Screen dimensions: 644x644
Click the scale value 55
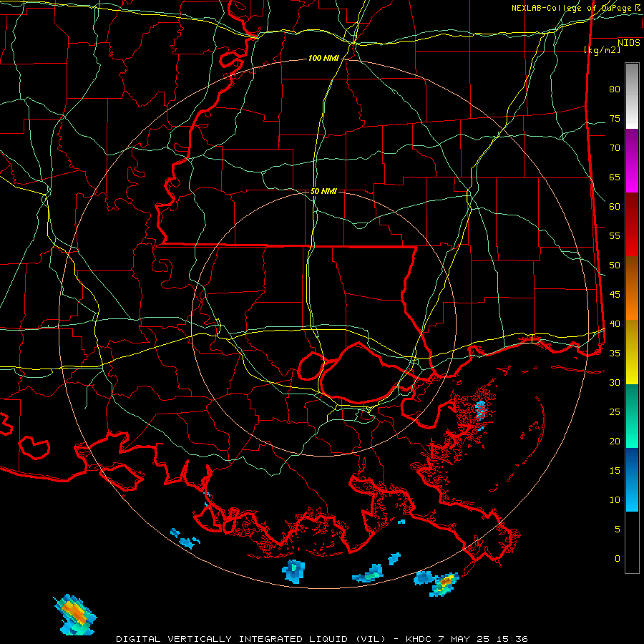(x=615, y=236)
